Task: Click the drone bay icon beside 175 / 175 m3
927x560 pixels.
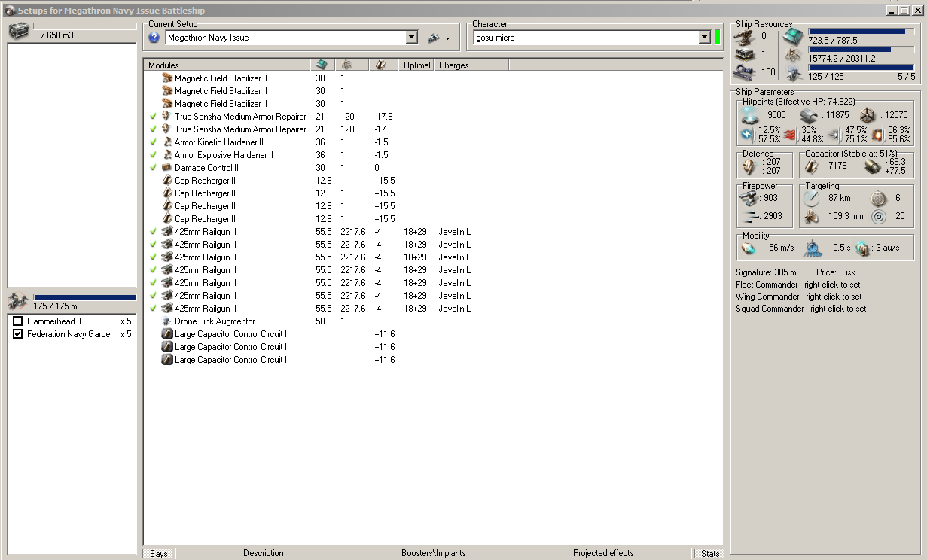Action: click(x=19, y=302)
